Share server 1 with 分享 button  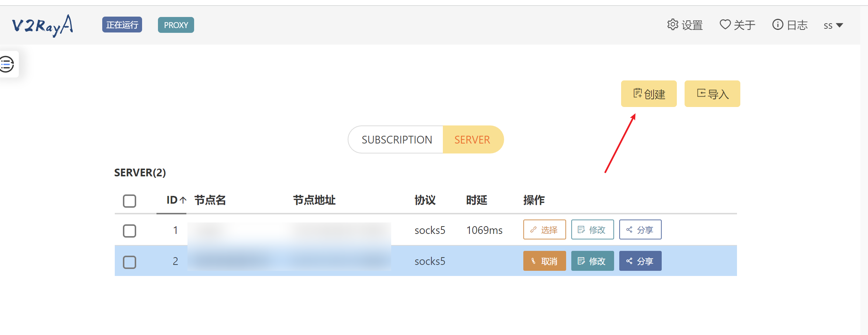[x=640, y=229]
